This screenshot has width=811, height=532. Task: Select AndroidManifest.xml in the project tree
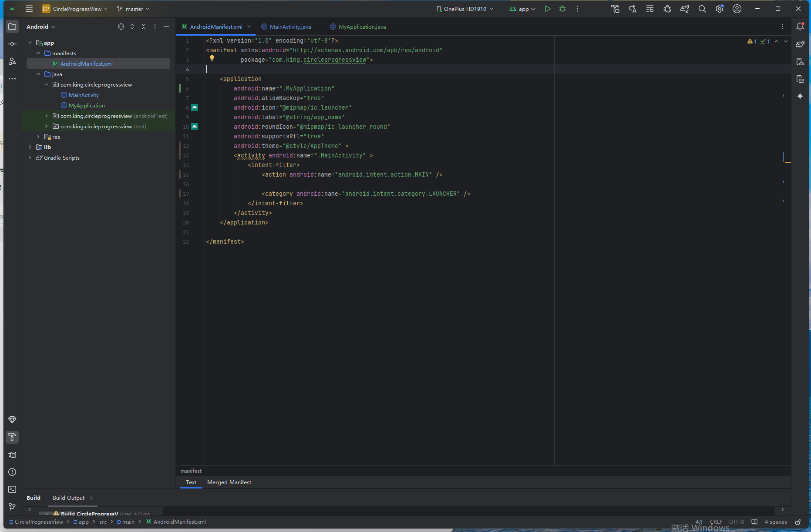(98, 64)
